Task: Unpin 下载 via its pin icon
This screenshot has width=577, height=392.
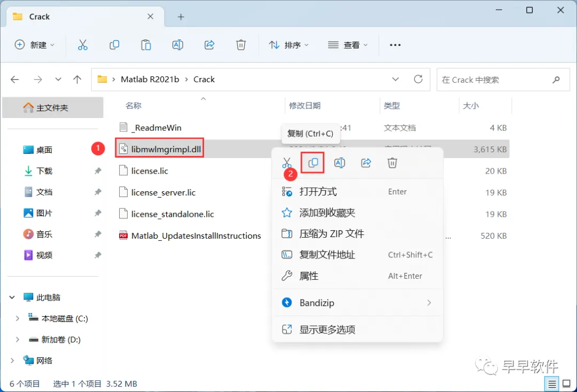Action: pos(98,170)
